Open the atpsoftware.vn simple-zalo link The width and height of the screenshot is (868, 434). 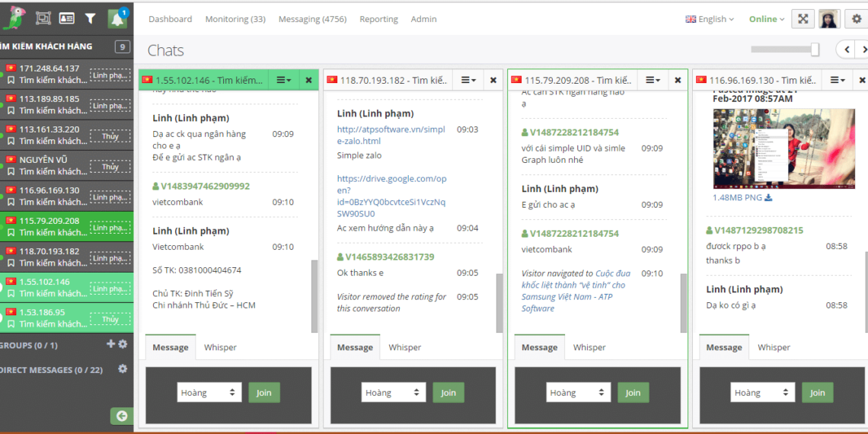tap(391, 135)
